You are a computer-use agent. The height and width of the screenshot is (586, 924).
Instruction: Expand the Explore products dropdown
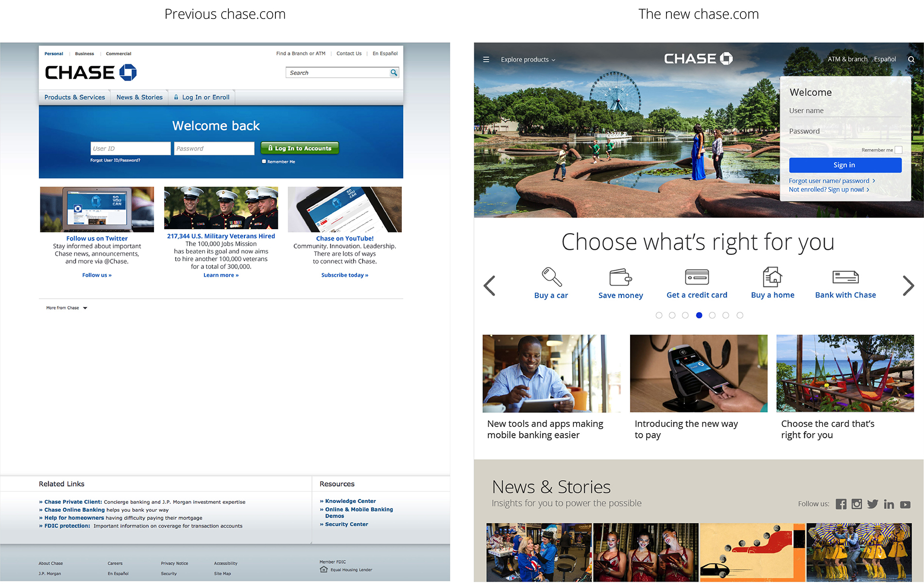pos(528,60)
